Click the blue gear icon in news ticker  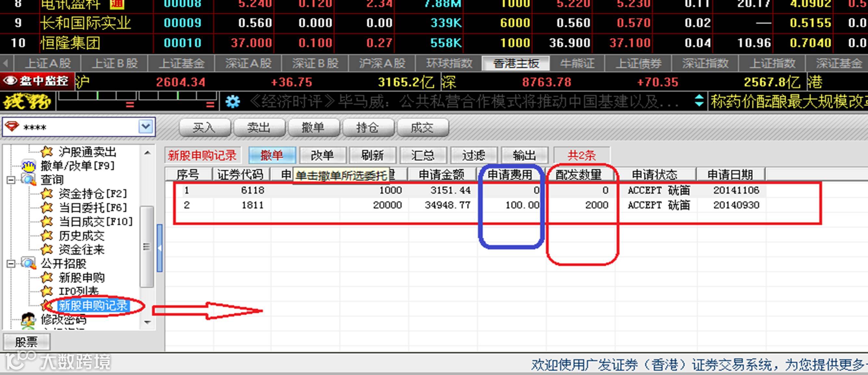pos(233,101)
